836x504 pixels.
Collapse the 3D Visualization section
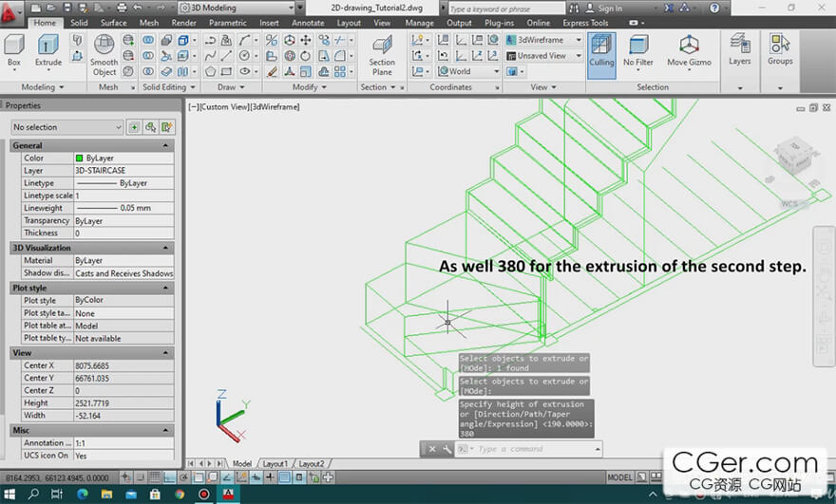pos(165,248)
